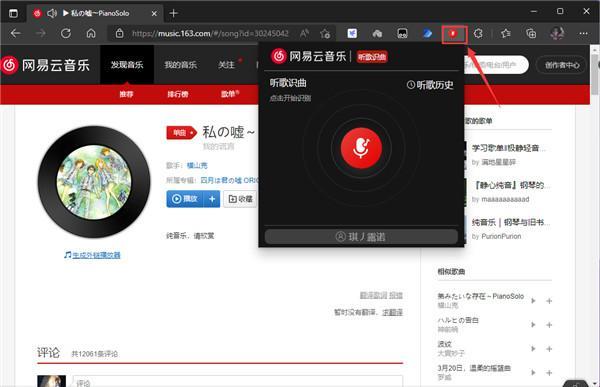Open playlist 纯音乐 | 钢琴与旧书
The image size is (600, 387).
pos(511,222)
